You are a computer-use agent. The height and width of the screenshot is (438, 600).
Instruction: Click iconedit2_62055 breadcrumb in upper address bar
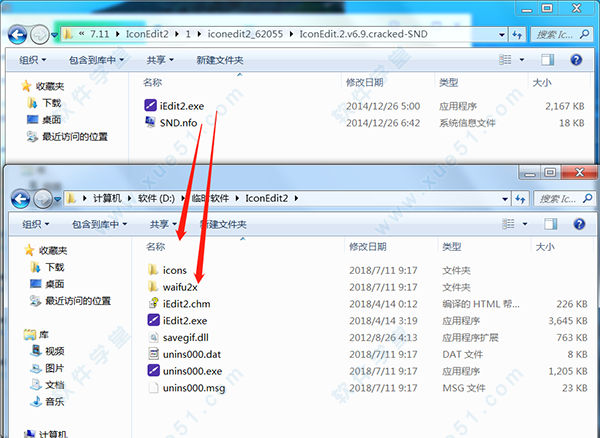coord(245,34)
